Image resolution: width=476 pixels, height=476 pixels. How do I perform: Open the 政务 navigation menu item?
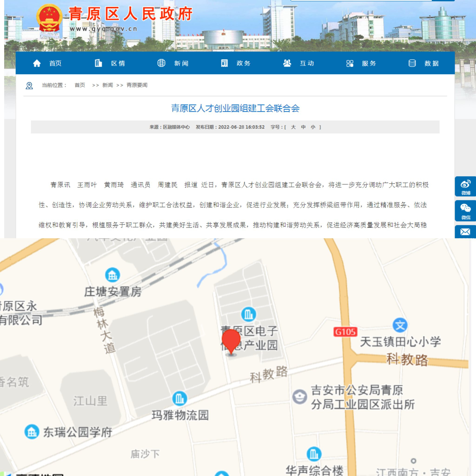click(243, 63)
